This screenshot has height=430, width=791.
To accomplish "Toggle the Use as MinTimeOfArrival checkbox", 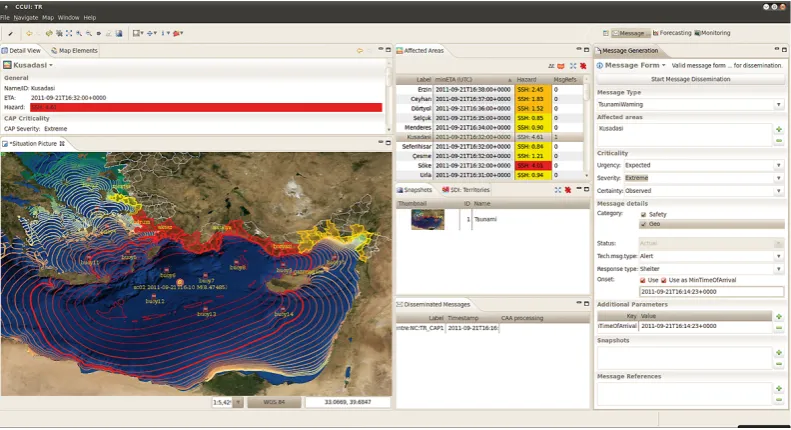I will point(664,280).
